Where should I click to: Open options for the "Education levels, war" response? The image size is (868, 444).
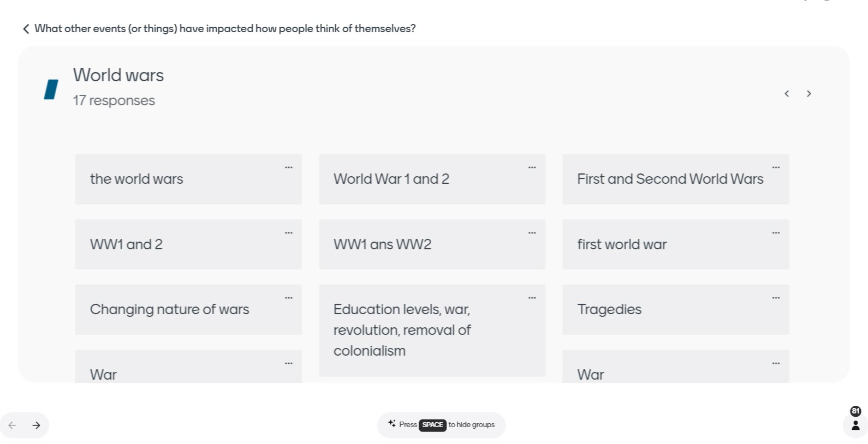532,298
